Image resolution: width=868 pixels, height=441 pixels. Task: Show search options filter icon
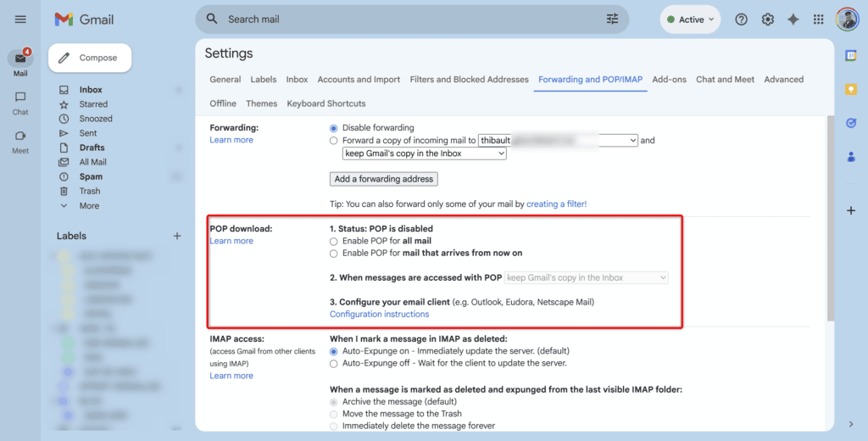pos(612,19)
